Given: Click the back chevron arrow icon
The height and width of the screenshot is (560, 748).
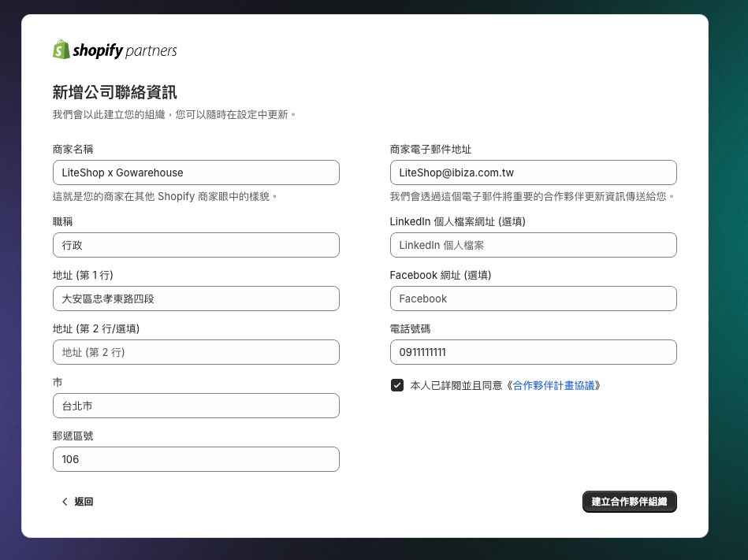Looking at the screenshot, I should pos(65,502).
